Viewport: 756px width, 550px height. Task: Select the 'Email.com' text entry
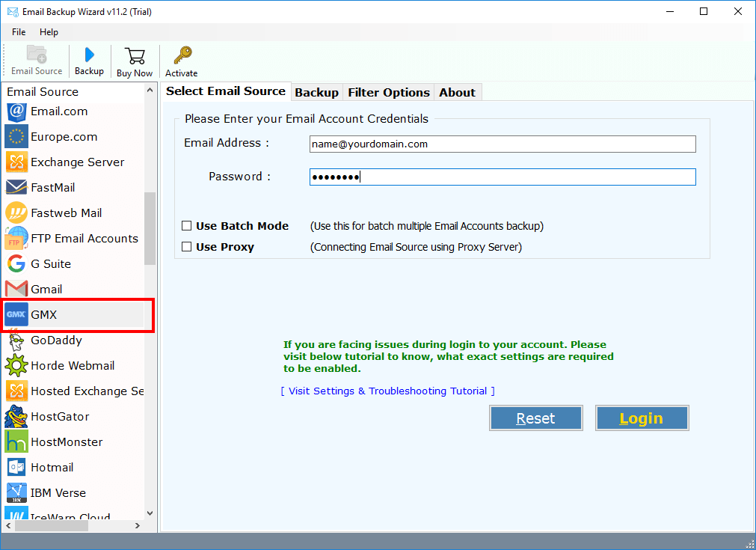[59, 111]
